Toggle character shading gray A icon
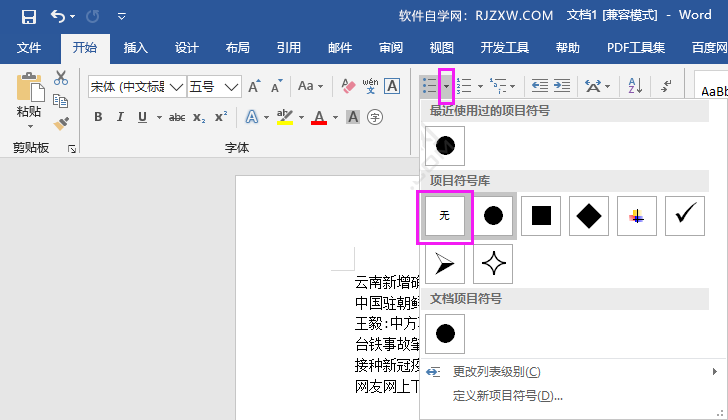The image size is (728, 420). click(x=353, y=117)
